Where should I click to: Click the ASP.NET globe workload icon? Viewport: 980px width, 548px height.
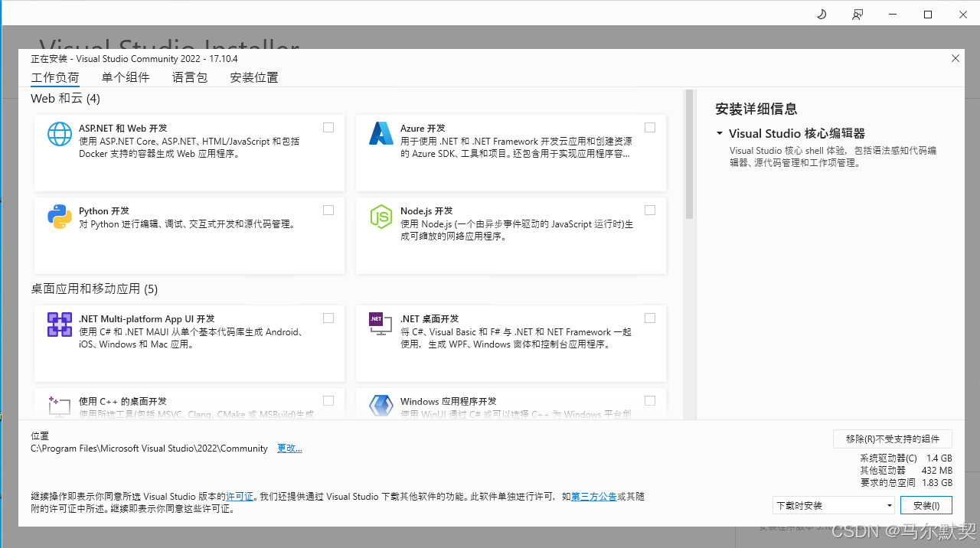pos(60,134)
